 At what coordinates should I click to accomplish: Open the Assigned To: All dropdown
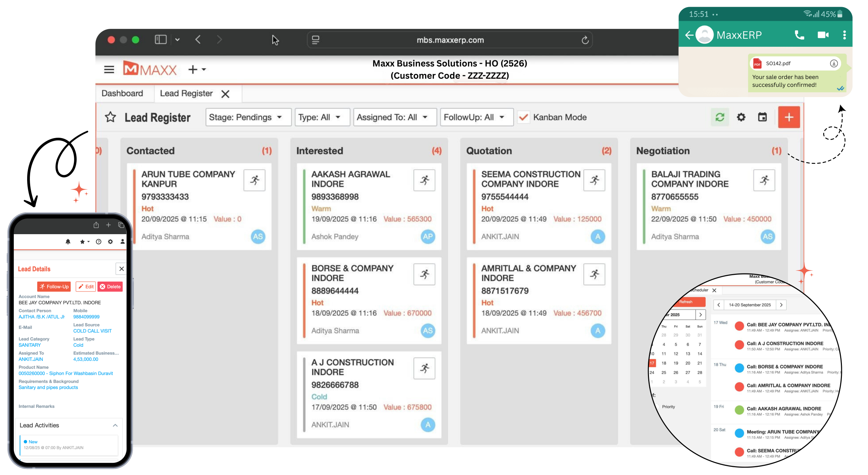click(x=395, y=117)
